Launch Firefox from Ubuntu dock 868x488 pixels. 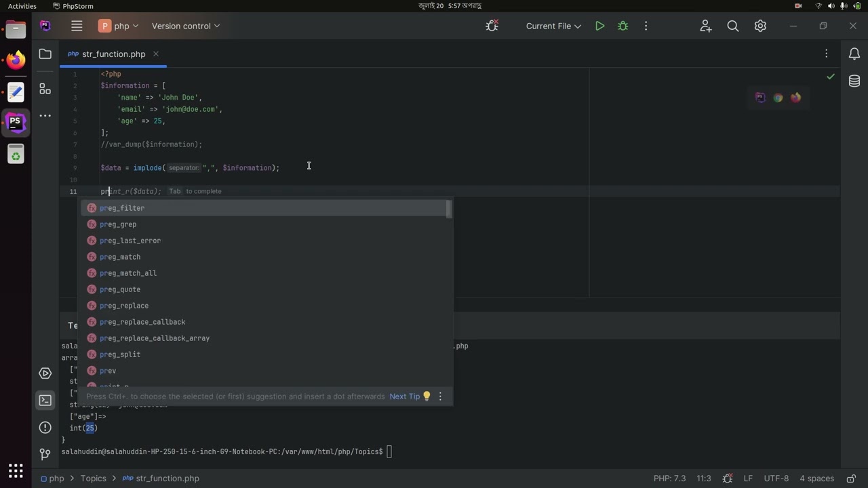[x=16, y=60]
